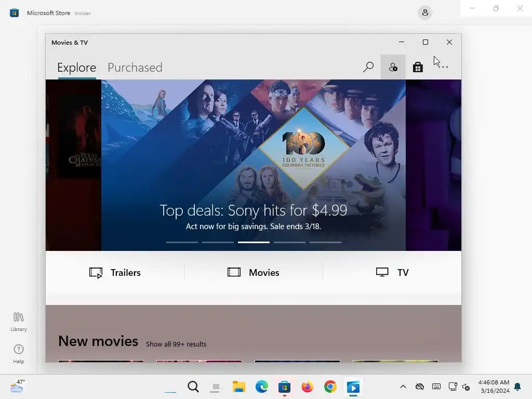The image size is (532, 399).
Task: Open search in Movies & TV
Action: click(368, 67)
